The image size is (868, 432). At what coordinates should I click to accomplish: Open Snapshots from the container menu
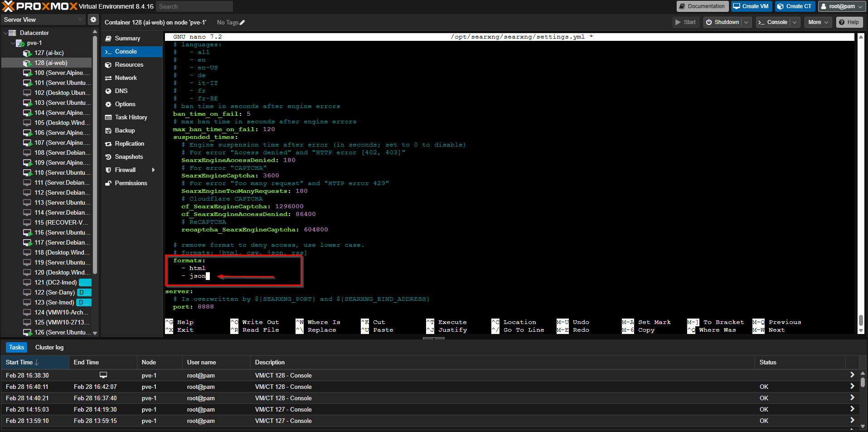click(x=129, y=157)
